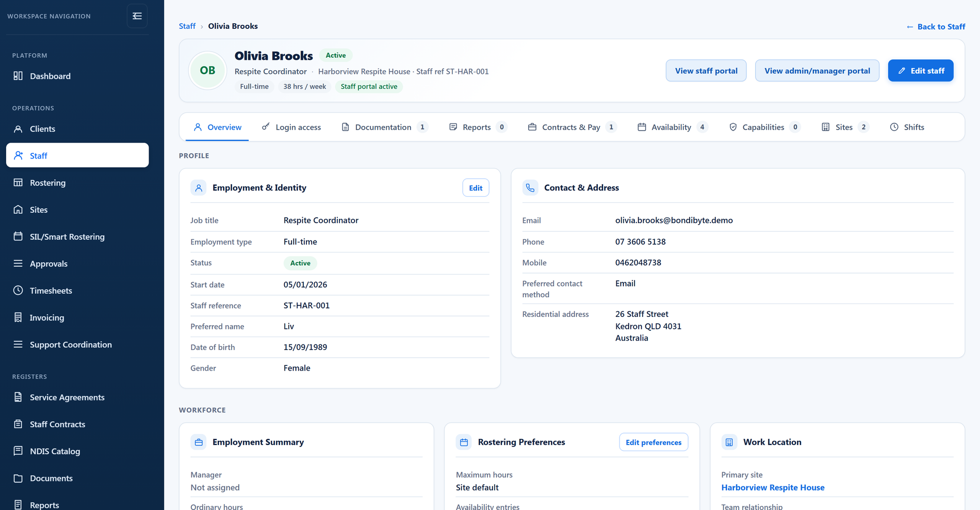Screen dimensions: 980x510
Task: Open NDIS Catalog register
Action: [77, 451]
